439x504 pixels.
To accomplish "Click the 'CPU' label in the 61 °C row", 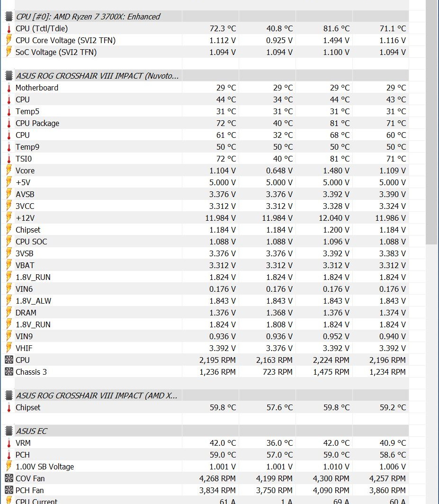I will tap(23, 135).
